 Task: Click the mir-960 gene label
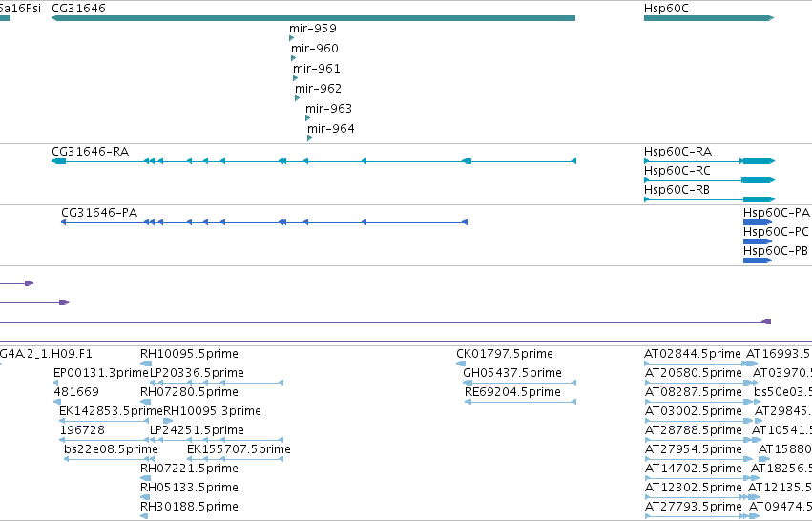pyautogui.click(x=315, y=49)
